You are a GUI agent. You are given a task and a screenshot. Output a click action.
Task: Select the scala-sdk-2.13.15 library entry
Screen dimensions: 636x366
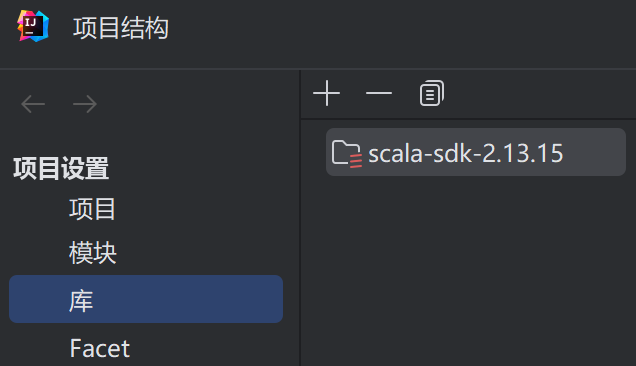(x=476, y=152)
